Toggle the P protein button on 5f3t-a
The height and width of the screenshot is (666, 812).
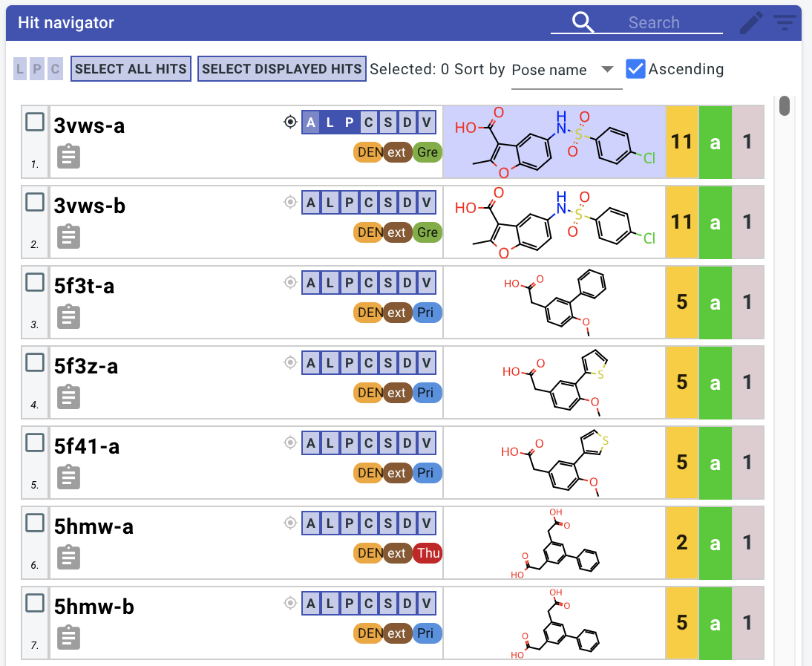350,283
